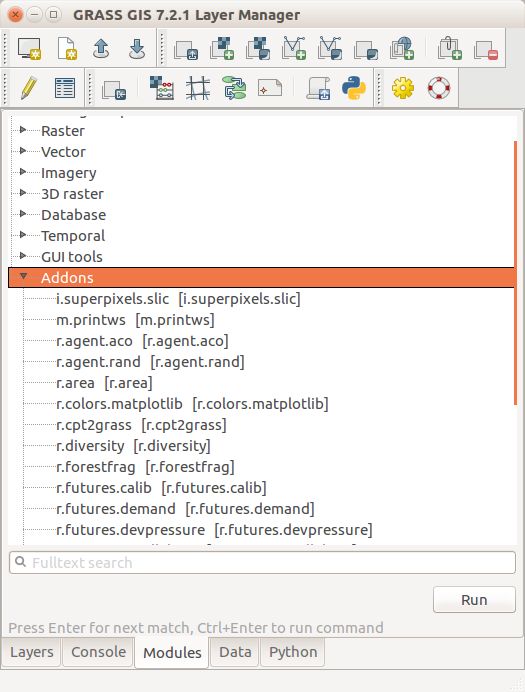Open the Python editor icon

pyautogui.click(x=354, y=88)
